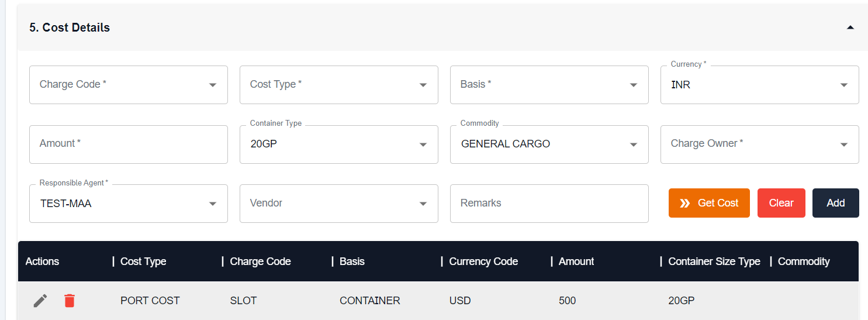The width and height of the screenshot is (868, 320).
Task: Sort by the Amount column header
Action: [576, 261]
